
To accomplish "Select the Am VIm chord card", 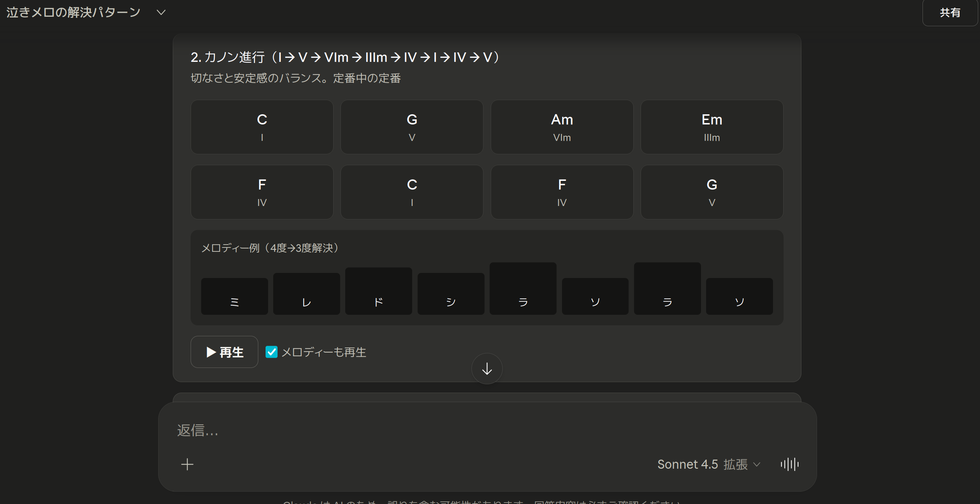I will 562,127.
